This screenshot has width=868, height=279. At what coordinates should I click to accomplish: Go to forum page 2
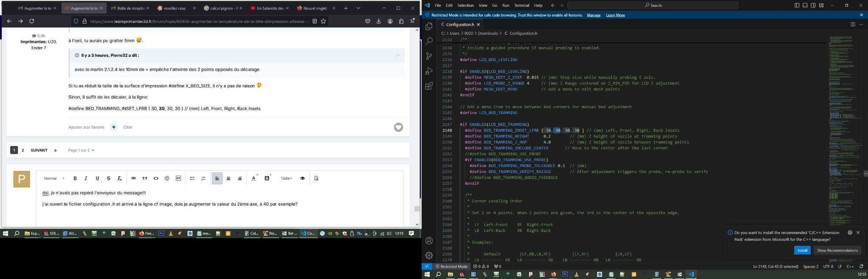[x=23, y=150]
